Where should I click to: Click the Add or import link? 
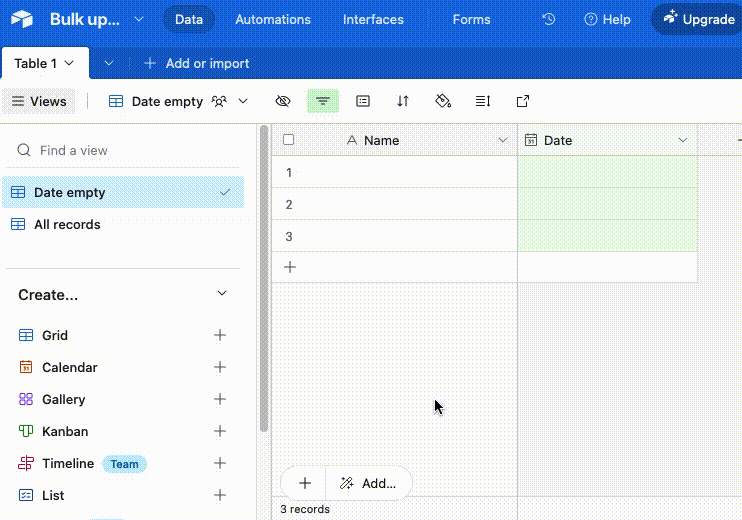(207, 63)
